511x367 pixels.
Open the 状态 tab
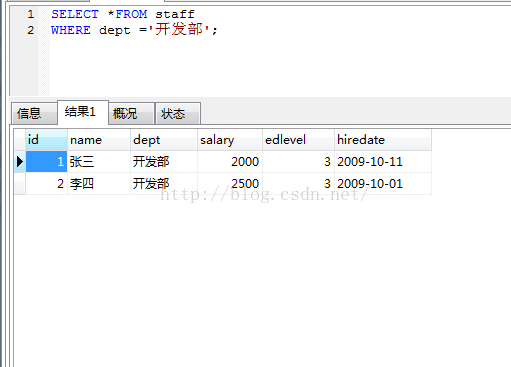[178, 113]
